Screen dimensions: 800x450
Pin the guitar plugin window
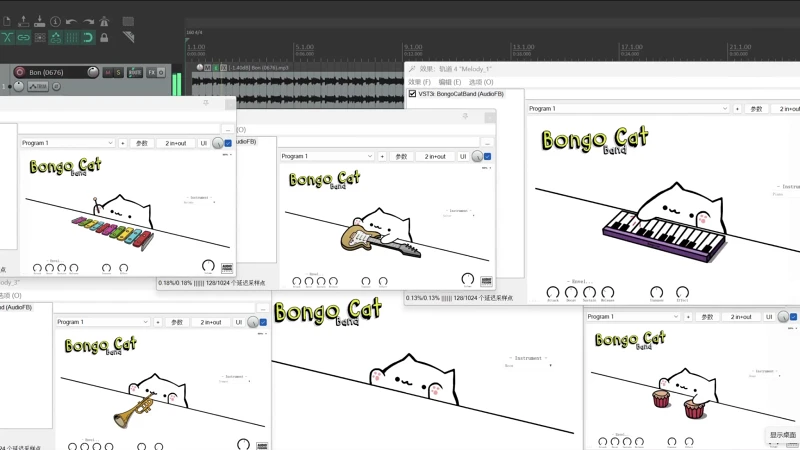pyautogui.click(x=465, y=116)
